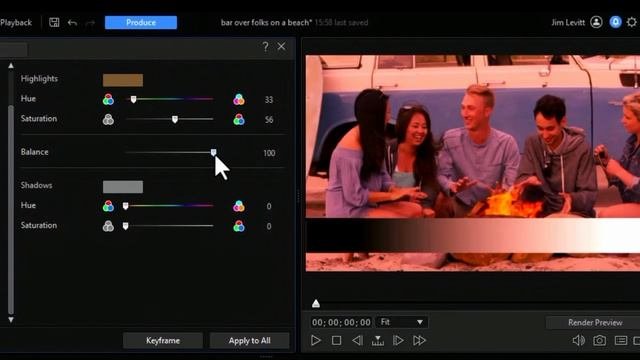Click the panel's vertical scrollbar thumb
This screenshot has width=640, height=360.
(11, 210)
